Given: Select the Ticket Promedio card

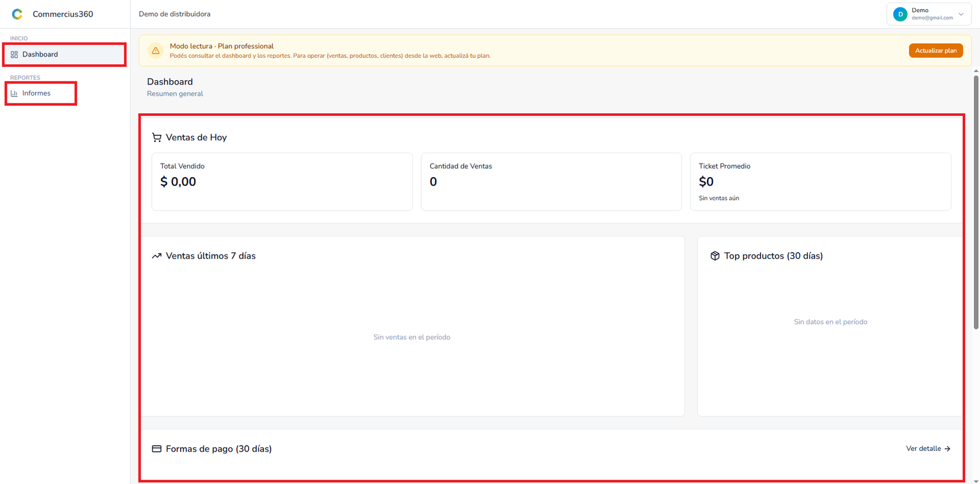Looking at the screenshot, I should (x=821, y=182).
